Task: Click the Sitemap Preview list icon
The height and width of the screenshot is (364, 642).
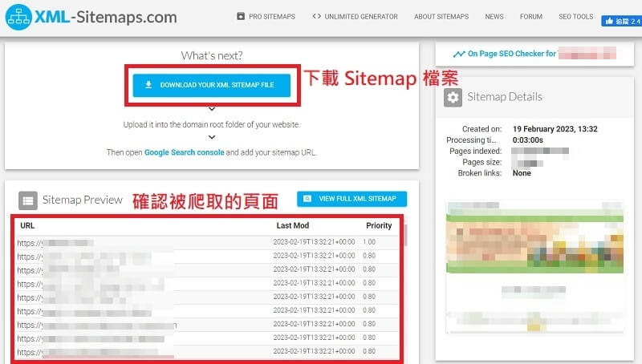Action: pyautogui.click(x=28, y=200)
